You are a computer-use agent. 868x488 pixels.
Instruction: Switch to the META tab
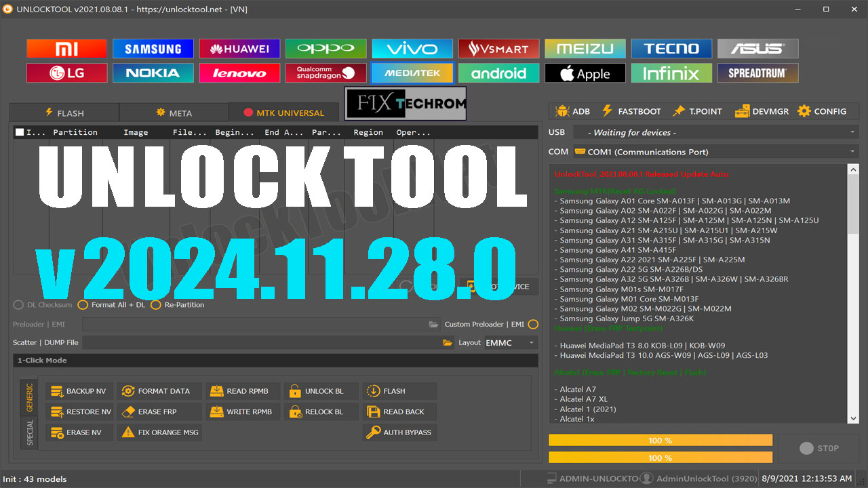pos(174,113)
